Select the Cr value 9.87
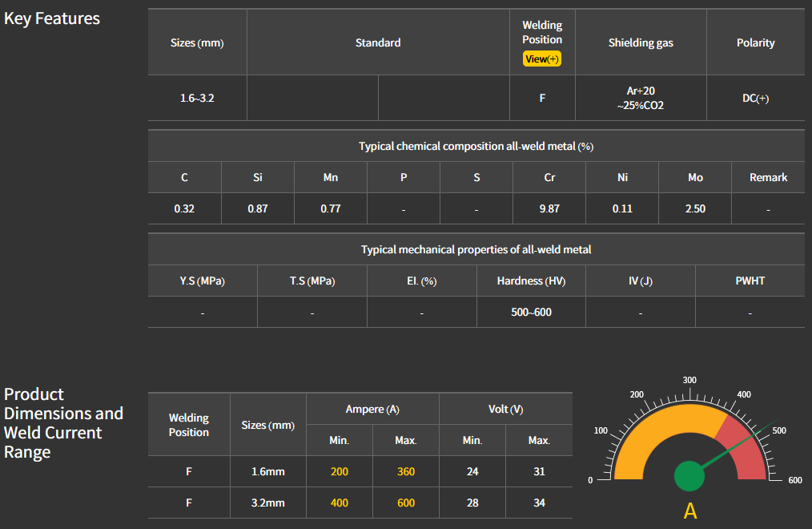812x529 pixels. click(549, 208)
